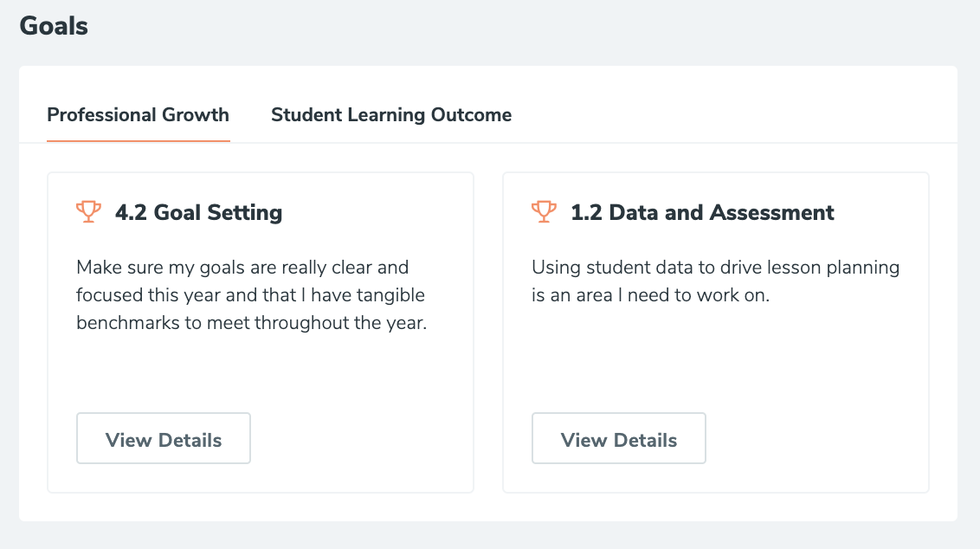The width and height of the screenshot is (980, 549).
Task: Click the 4.2 Goal Setting card title
Action: [199, 213]
